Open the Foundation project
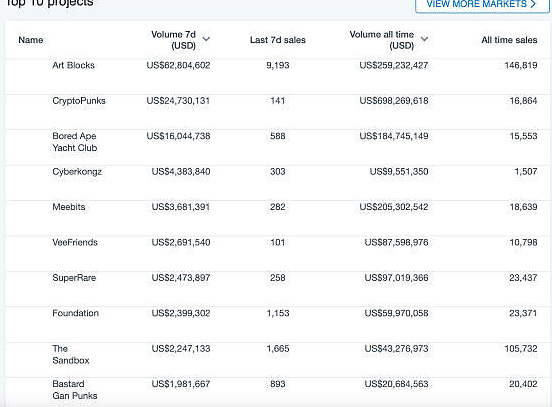Viewport: 552px width, 407px height. [x=75, y=313]
